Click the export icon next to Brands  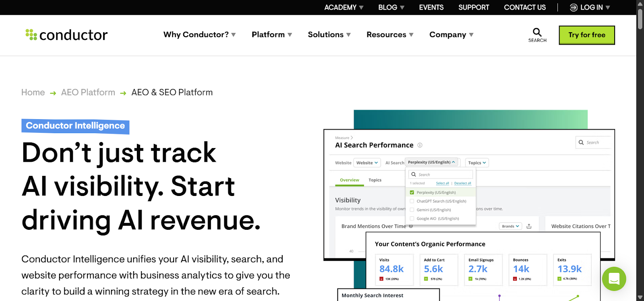coord(528,226)
